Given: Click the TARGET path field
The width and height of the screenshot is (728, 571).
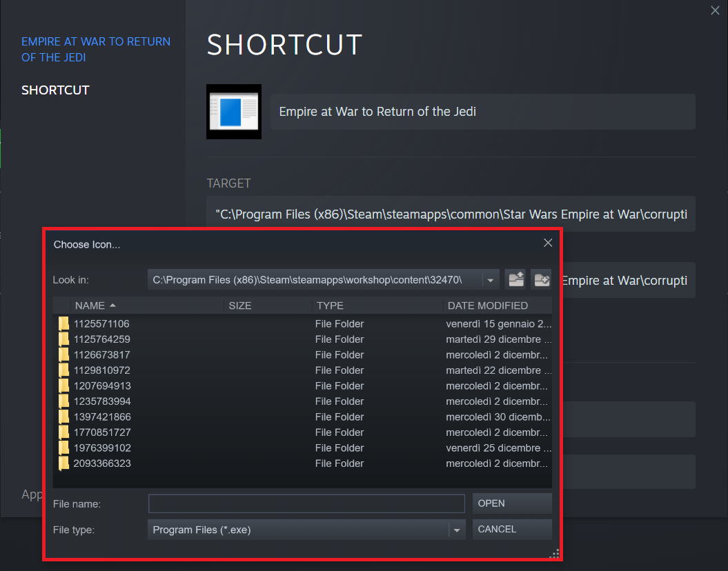Looking at the screenshot, I should pos(451,214).
